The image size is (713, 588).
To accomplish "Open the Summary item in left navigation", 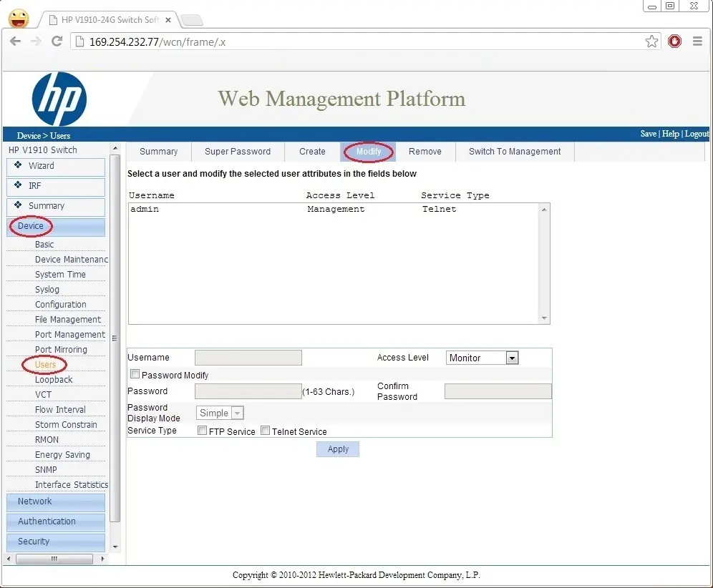I will click(56, 206).
